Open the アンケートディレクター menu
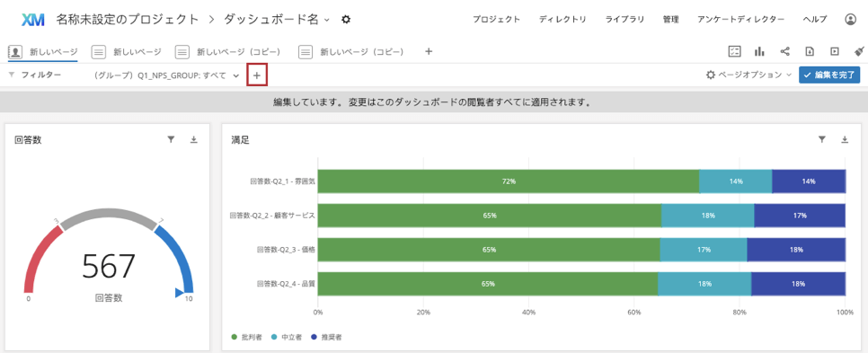The image size is (868, 353). click(740, 20)
